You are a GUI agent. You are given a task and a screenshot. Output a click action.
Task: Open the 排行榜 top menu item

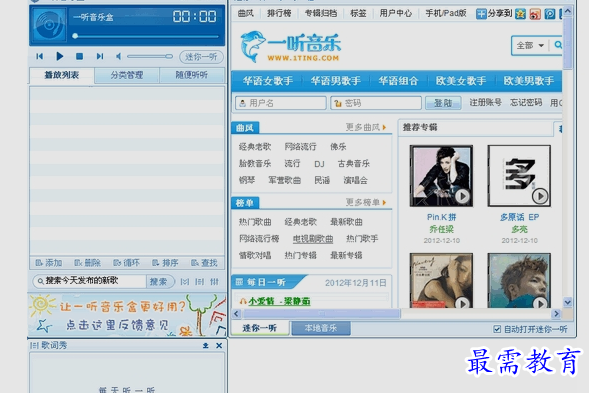coord(279,14)
